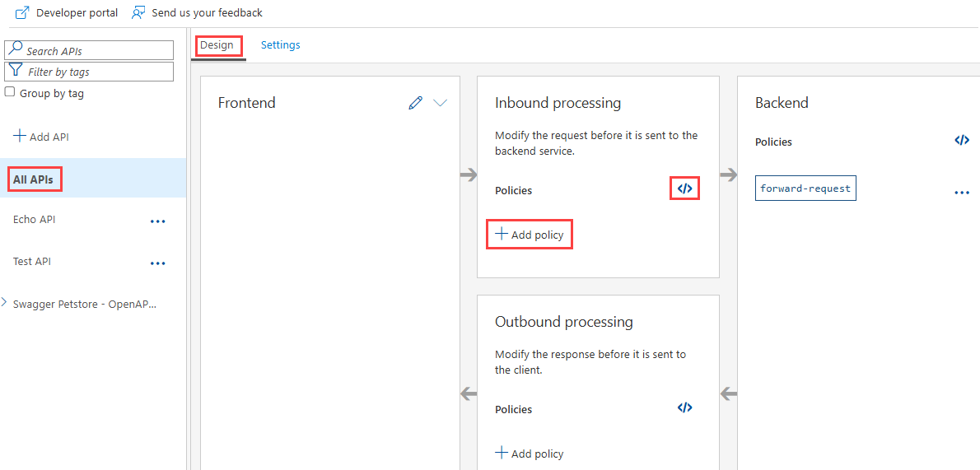Click Send us your feedback link

207,13
